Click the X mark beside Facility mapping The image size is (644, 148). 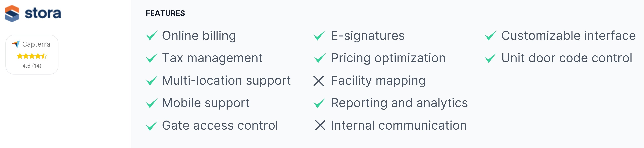click(x=319, y=81)
